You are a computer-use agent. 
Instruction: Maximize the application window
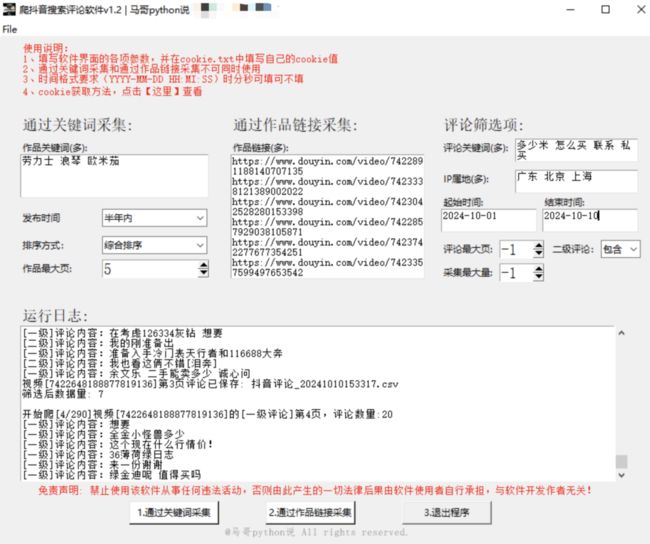(x=606, y=9)
